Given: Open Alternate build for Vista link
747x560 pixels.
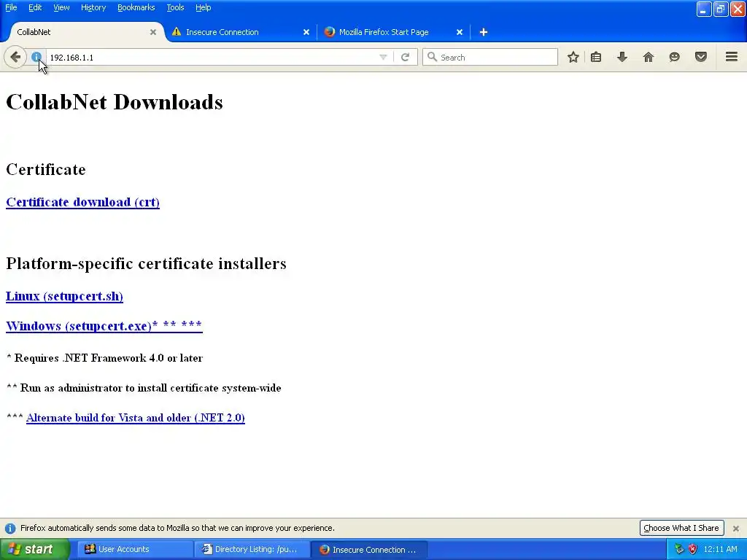Looking at the screenshot, I should [135, 418].
